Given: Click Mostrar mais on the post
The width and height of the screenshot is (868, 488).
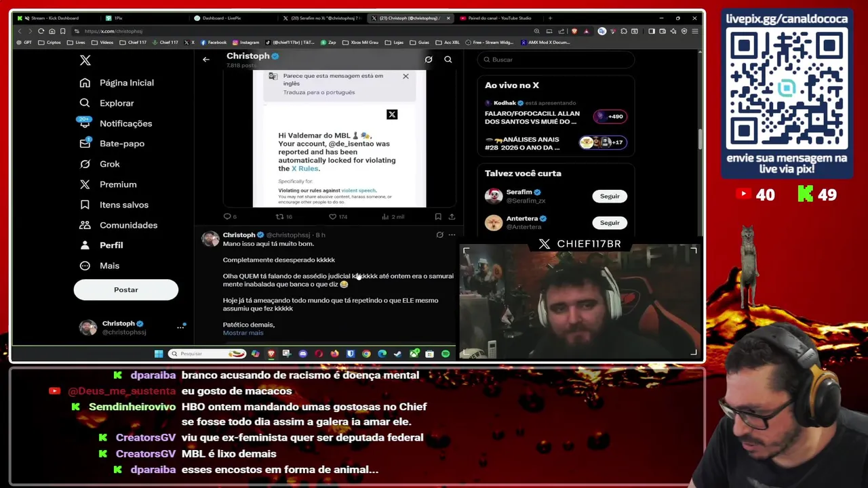Looking at the screenshot, I should (243, 333).
